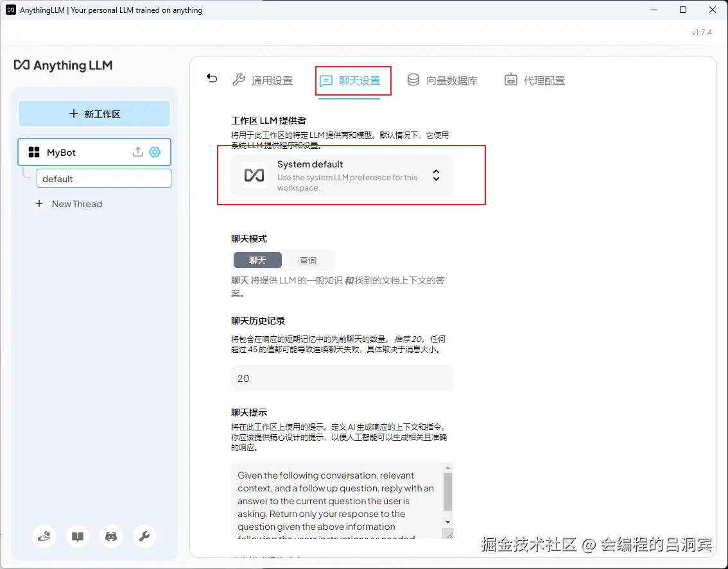Open settings via the wrench icon
The width and height of the screenshot is (728, 569).
click(x=144, y=536)
